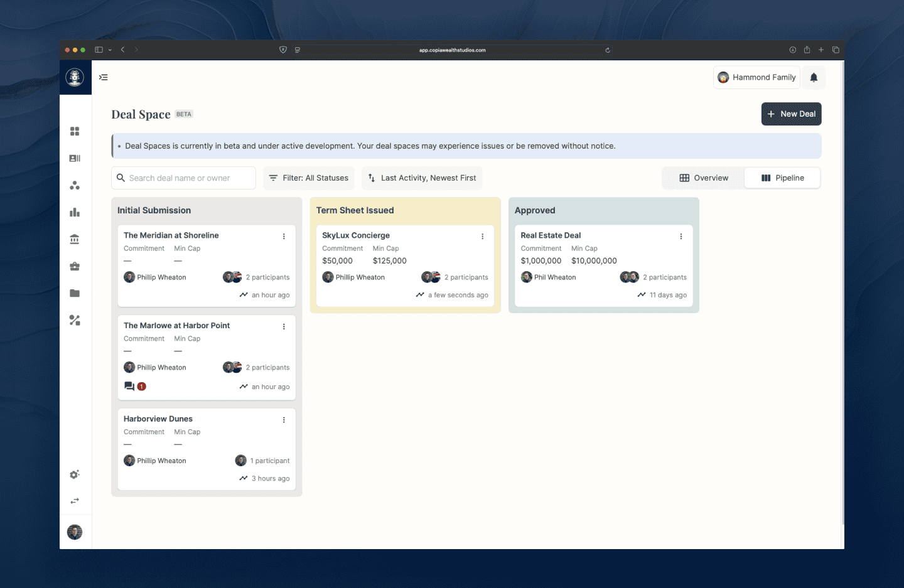Open the folder icon in sidebar
The width and height of the screenshot is (904, 588).
(75, 293)
